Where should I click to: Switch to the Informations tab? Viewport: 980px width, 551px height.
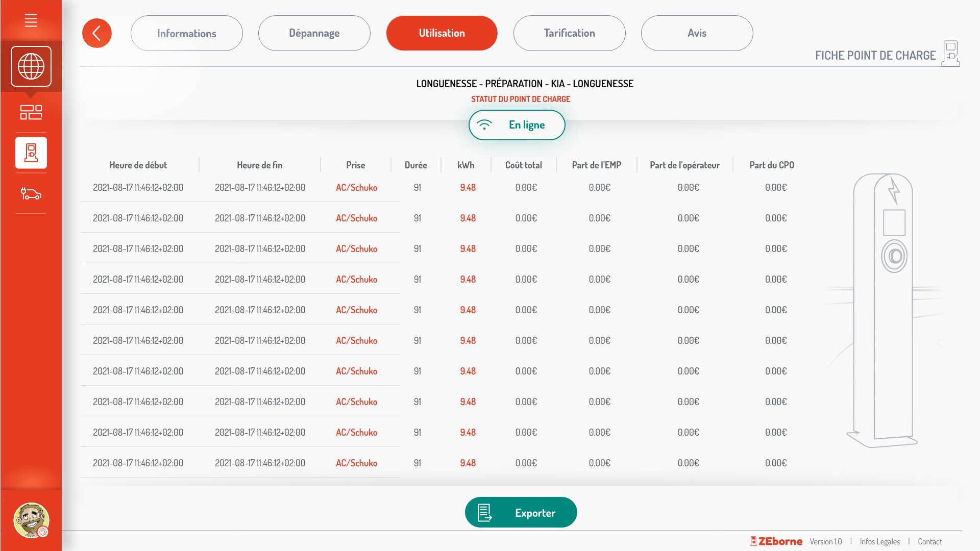[x=186, y=33]
